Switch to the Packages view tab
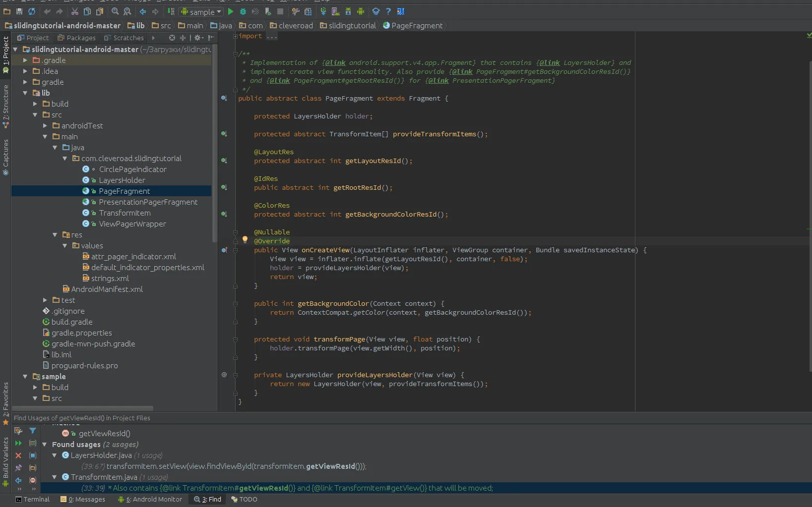812x507 pixels. (76, 38)
